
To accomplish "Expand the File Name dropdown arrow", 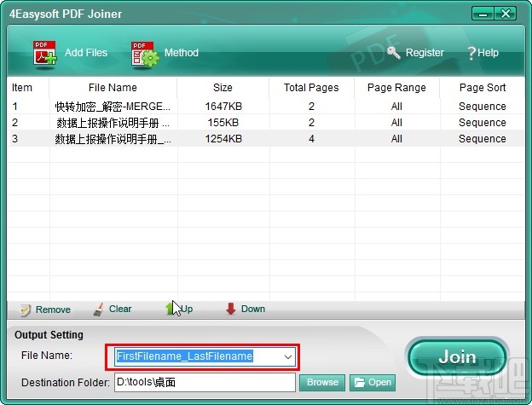I will pos(288,357).
